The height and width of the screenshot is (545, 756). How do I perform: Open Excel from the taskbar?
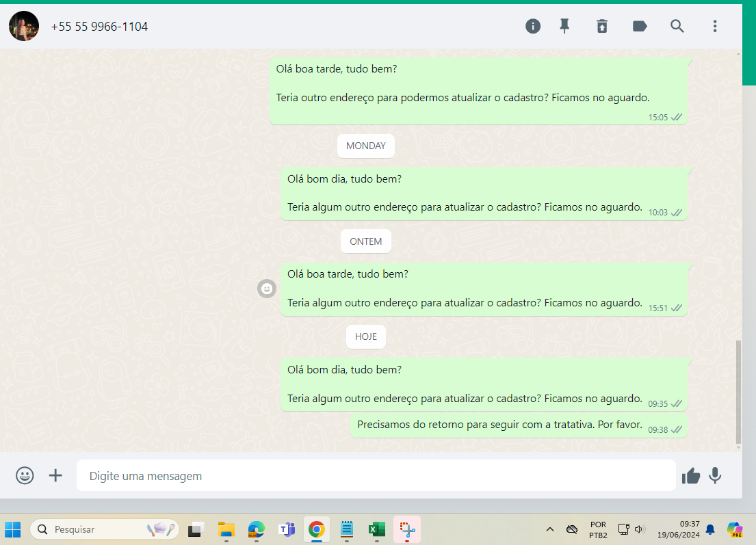point(377,529)
